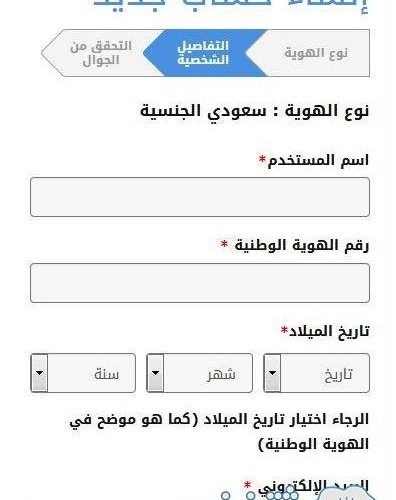Focus the اسم المستخدم input field
Viewport: 396px width, 500px height.
(200, 197)
